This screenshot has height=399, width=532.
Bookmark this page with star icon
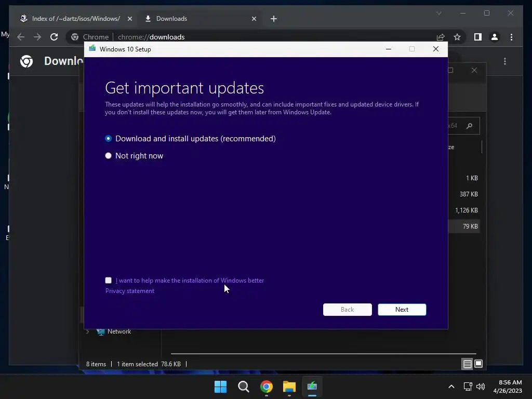point(457,37)
